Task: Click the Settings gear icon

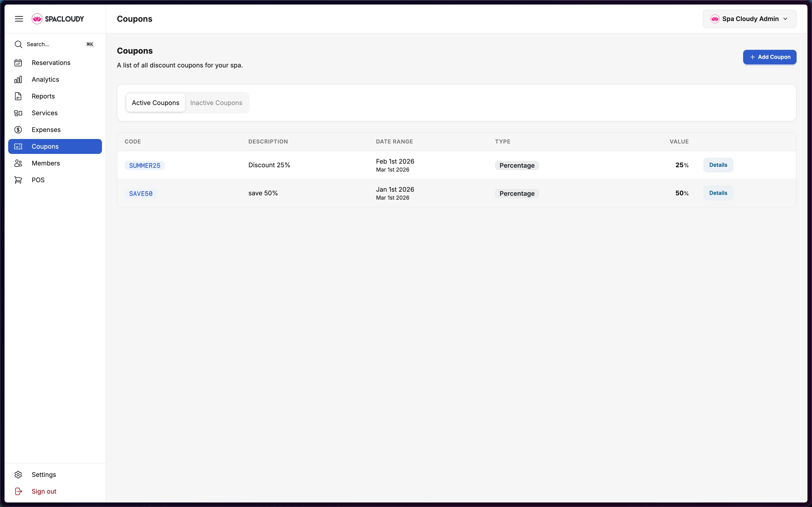Action: (18, 474)
